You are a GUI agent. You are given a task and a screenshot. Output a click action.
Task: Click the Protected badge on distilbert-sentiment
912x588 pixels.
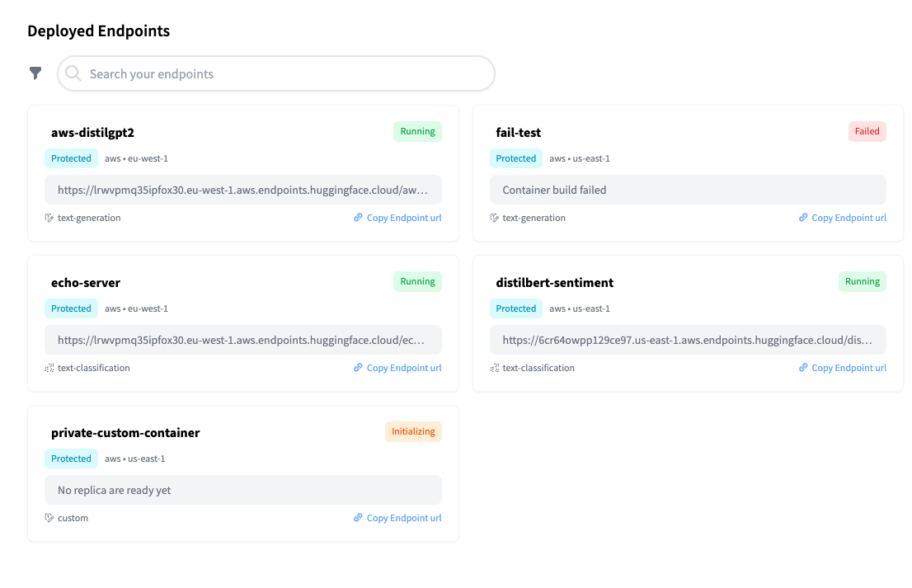pyautogui.click(x=515, y=308)
